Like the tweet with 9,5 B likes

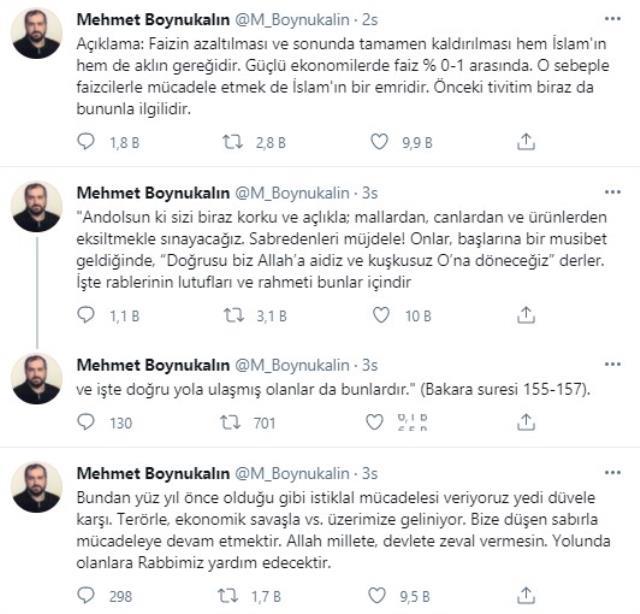pos(379,596)
